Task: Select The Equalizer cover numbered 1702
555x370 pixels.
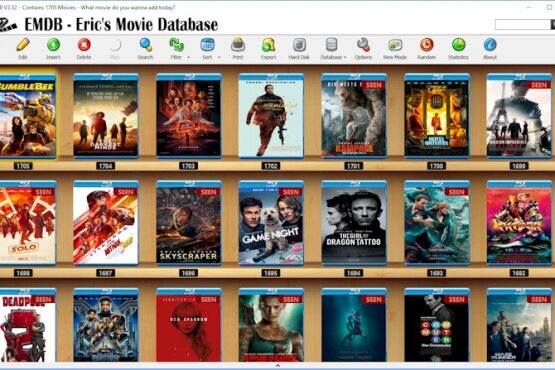Action: pos(271,116)
